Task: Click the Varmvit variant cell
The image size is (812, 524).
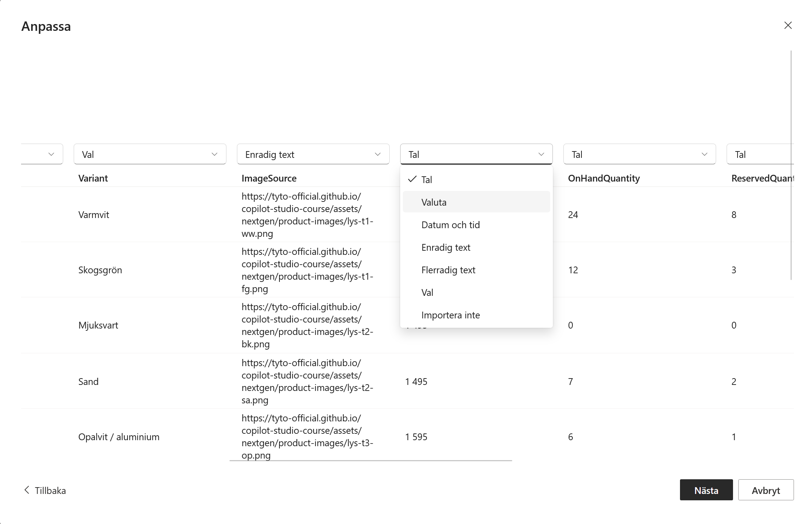Action: click(x=94, y=215)
